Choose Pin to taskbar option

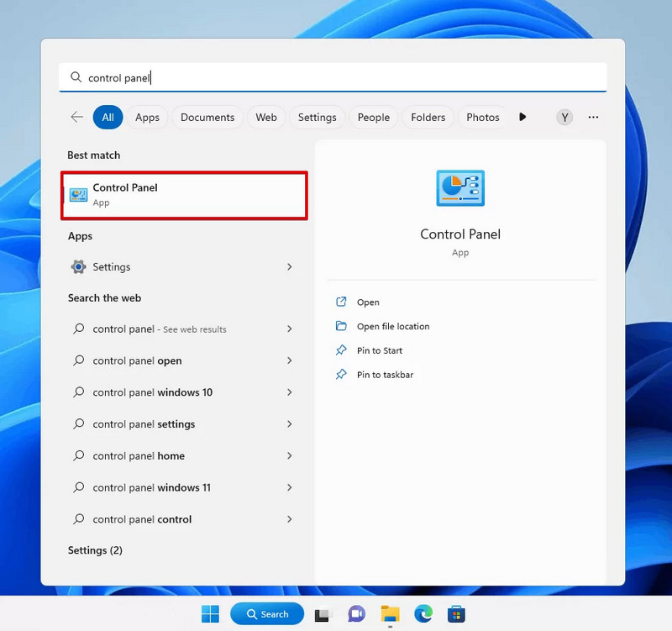[x=385, y=375]
